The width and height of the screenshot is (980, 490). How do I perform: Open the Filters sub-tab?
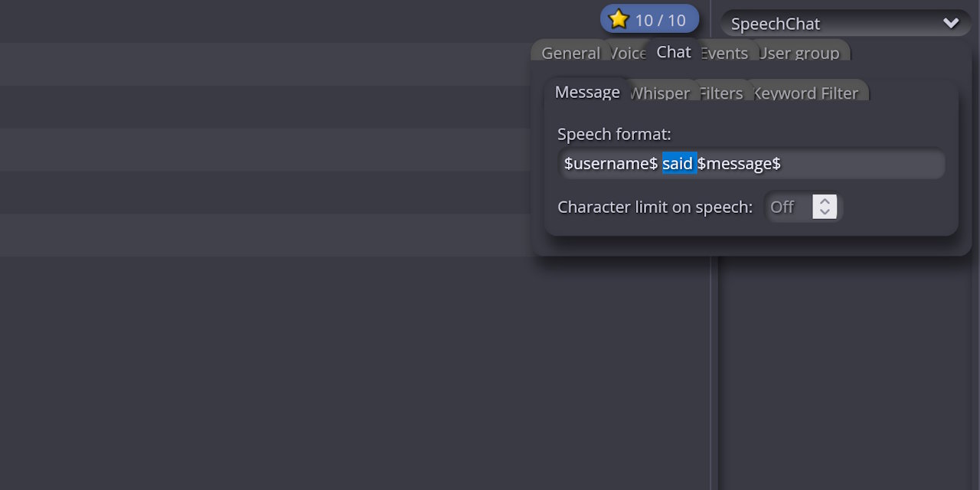click(721, 93)
